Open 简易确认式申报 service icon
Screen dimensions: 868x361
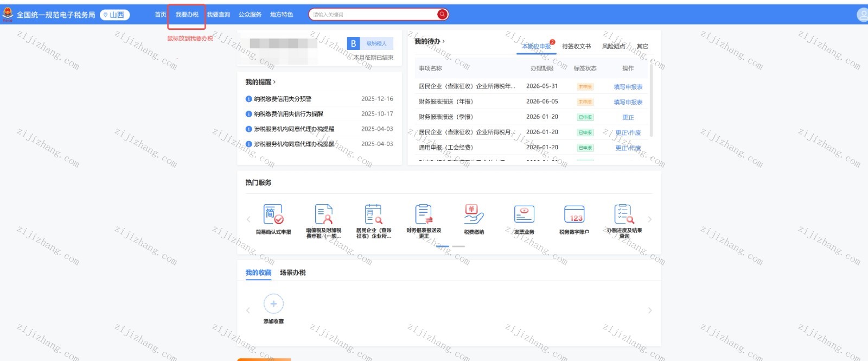click(x=273, y=215)
